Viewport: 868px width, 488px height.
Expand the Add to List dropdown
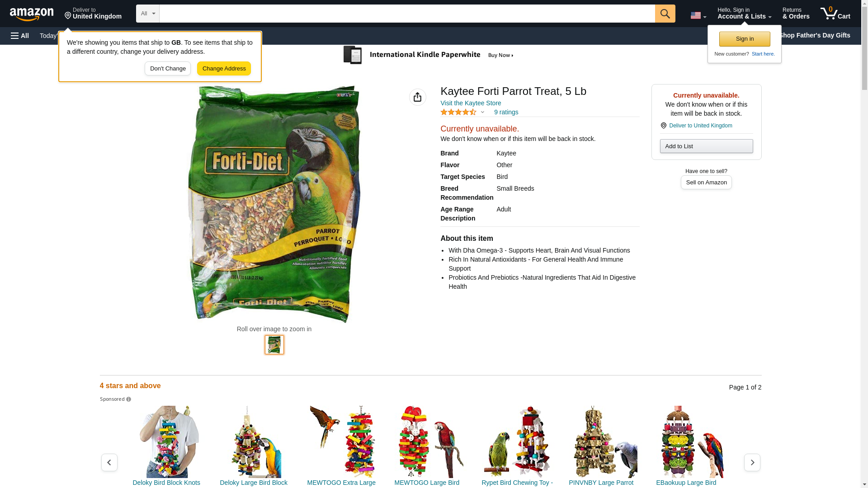click(x=706, y=146)
